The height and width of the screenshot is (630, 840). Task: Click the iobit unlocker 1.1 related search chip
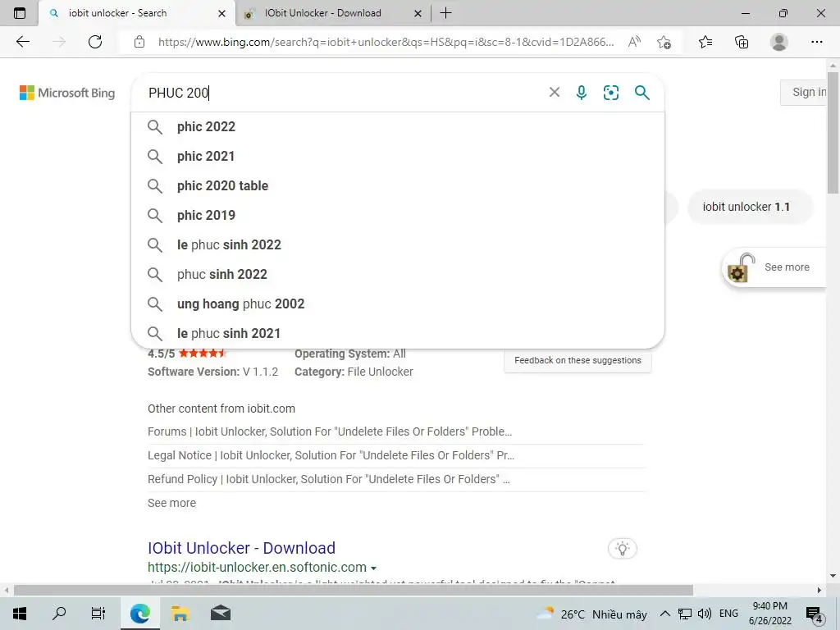click(750, 207)
